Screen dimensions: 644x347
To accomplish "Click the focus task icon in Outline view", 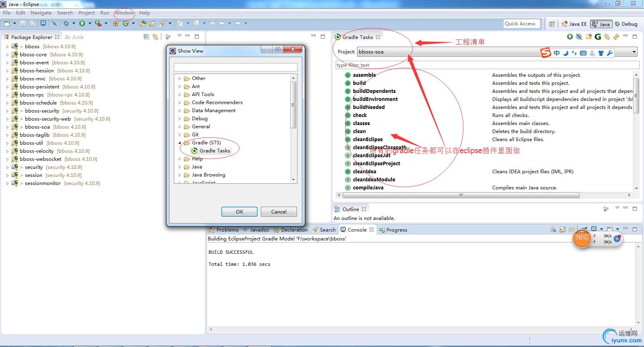I will (x=606, y=209).
